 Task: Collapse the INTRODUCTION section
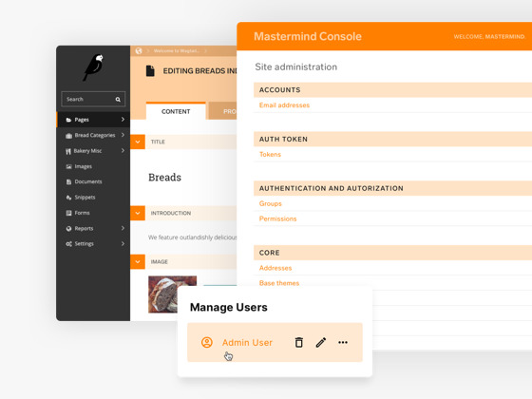pos(138,213)
